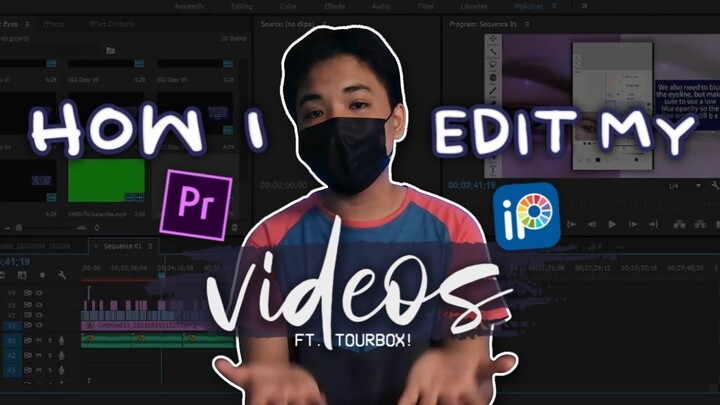Viewport: 720px width, 405px height.
Task: Target audio track A2 header
Action: point(11,355)
